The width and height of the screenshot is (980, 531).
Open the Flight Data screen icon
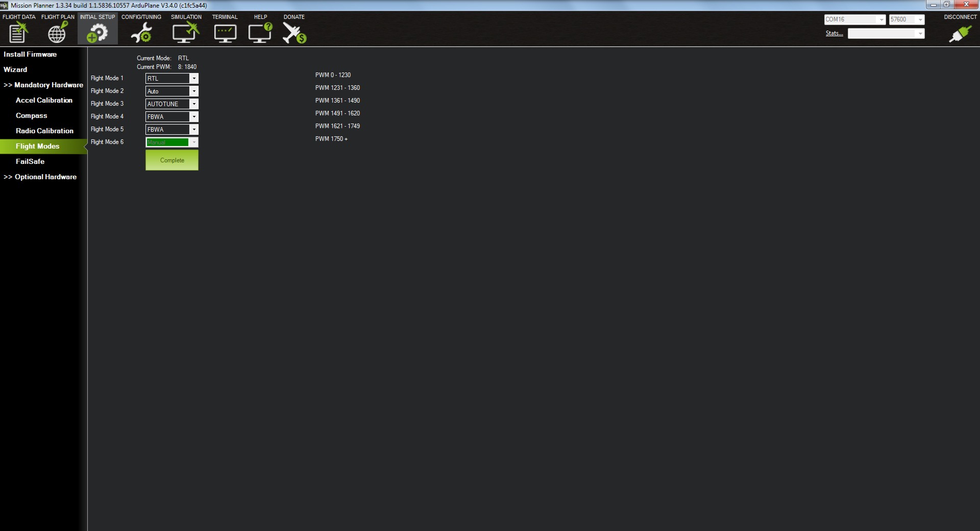pyautogui.click(x=18, y=33)
